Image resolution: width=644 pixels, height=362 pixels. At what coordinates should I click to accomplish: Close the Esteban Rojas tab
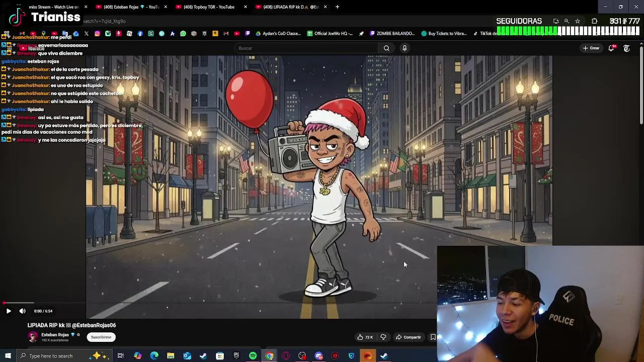coord(166,7)
